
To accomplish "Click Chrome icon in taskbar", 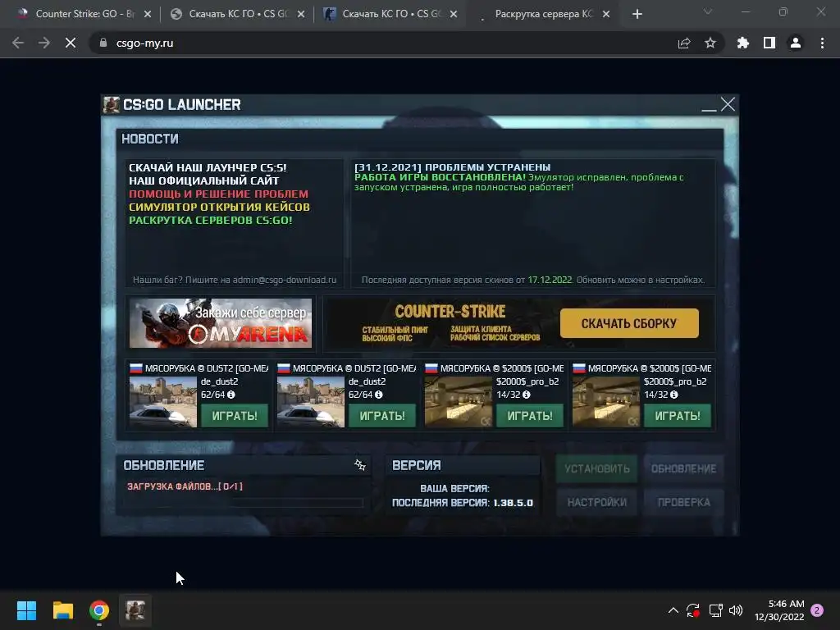I will [99, 610].
